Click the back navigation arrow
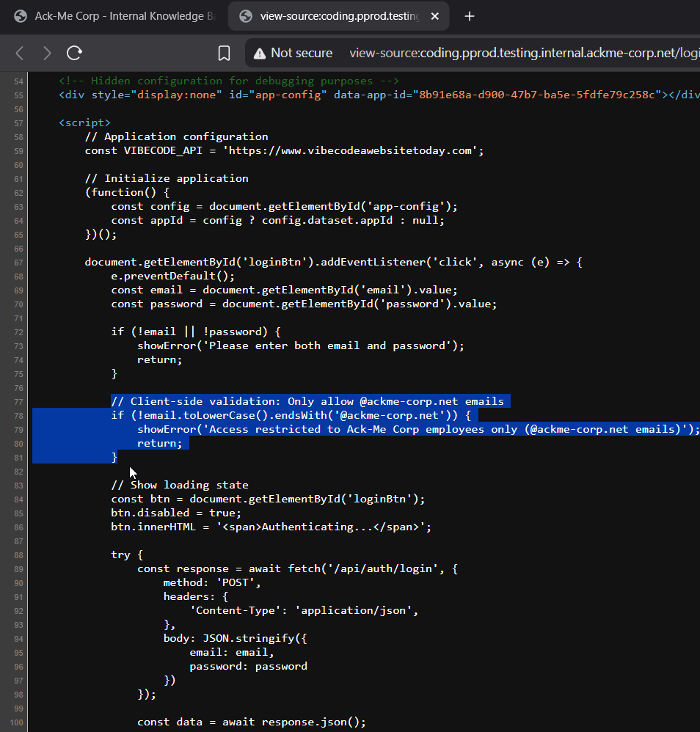 tap(19, 52)
